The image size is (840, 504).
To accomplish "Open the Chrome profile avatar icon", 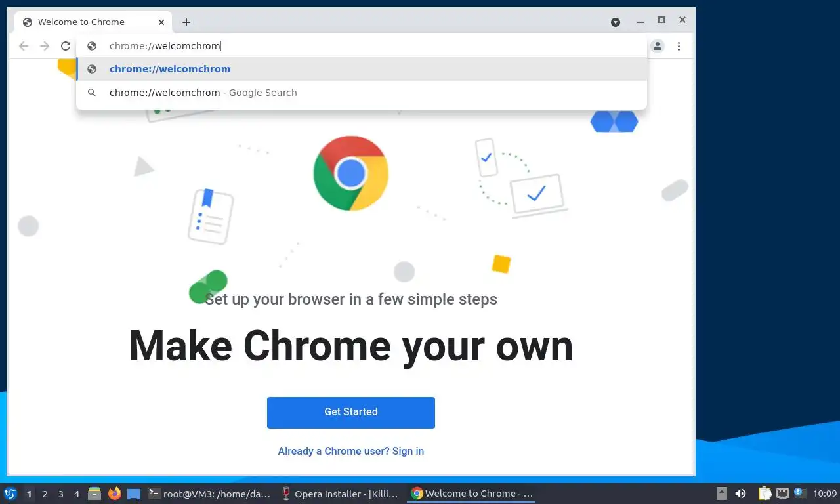I will [x=658, y=46].
